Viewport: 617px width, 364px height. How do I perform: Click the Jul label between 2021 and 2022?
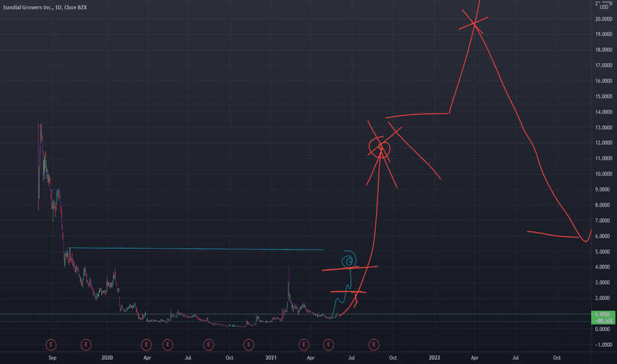[352, 357]
